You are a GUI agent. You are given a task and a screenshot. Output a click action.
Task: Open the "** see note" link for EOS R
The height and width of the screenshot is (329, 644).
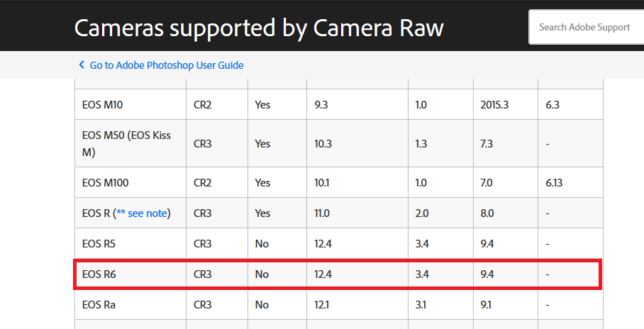[x=144, y=213]
